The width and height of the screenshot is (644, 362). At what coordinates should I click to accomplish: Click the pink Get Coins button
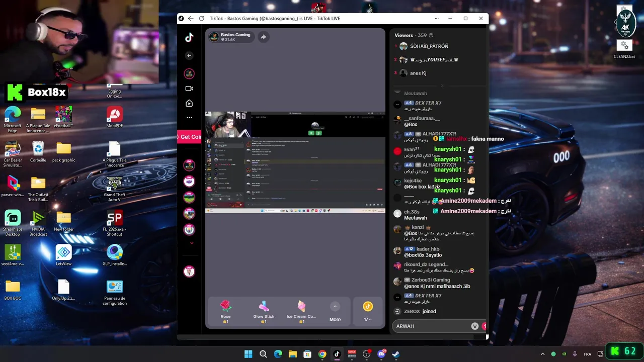pyautogui.click(x=190, y=137)
